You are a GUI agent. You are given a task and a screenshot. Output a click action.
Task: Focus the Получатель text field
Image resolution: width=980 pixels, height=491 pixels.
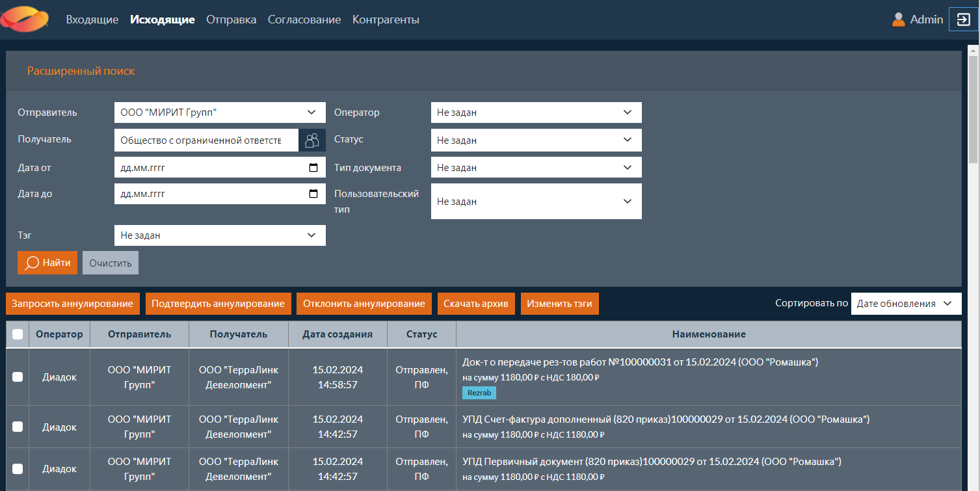[x=205, y=140]
